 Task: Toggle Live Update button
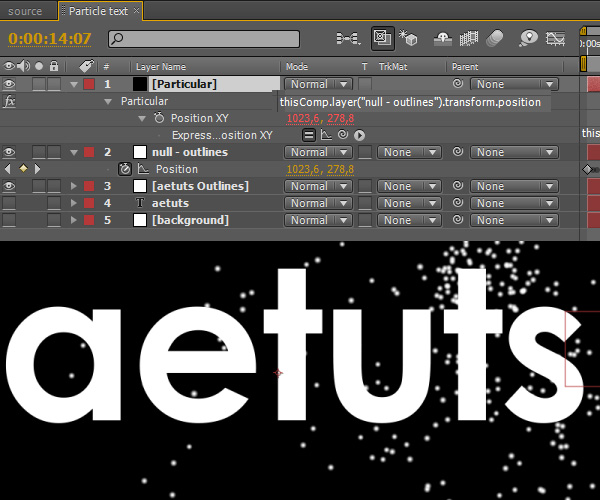click(x=383, y=38)
